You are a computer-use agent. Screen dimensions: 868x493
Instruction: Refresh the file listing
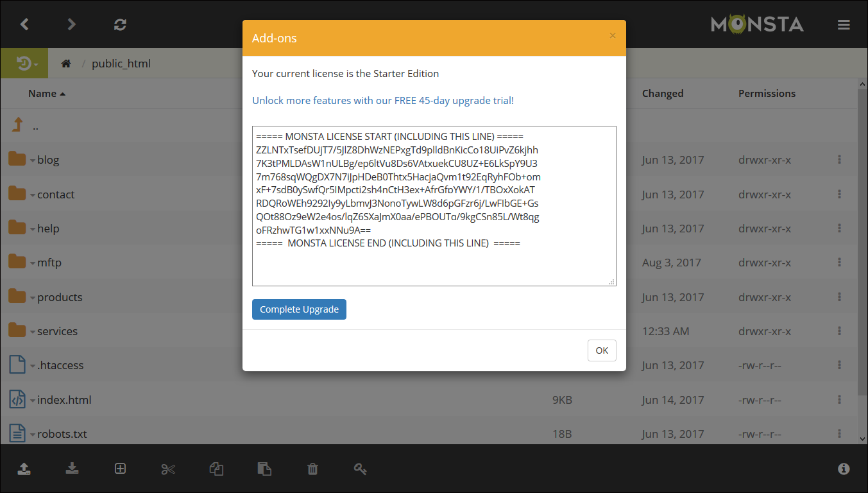click(120, 24)
